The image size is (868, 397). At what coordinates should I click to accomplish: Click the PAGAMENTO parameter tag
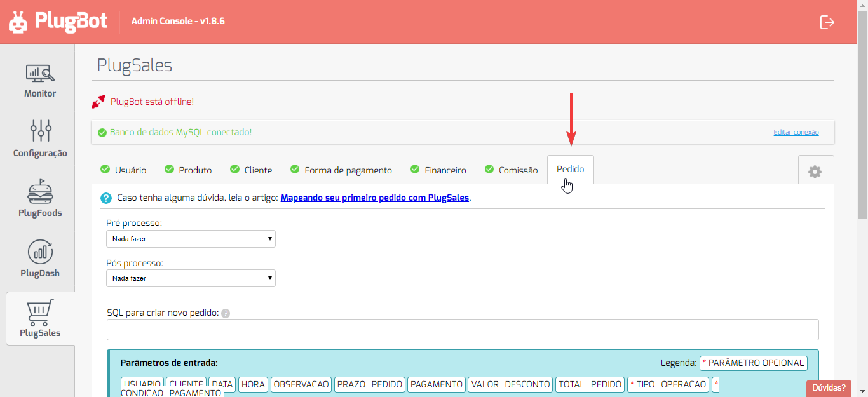(x=437, y=384)
